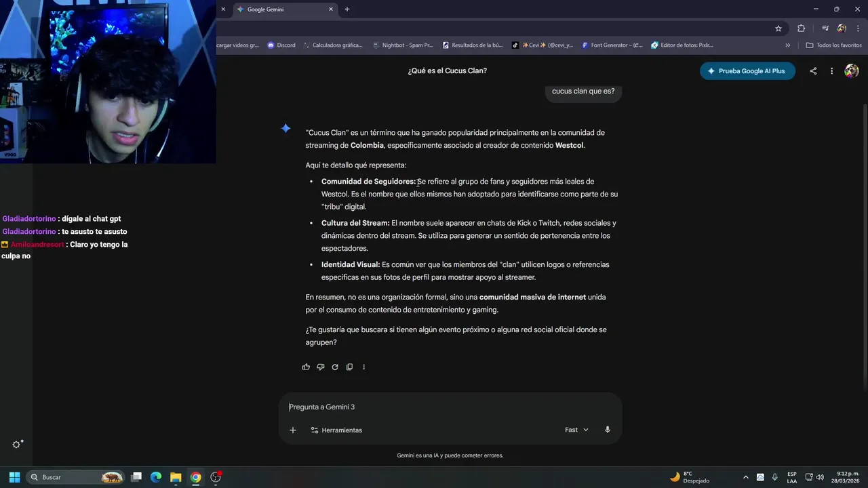Copy the Gemini response text
868x488 pixels.
(349, 367)
